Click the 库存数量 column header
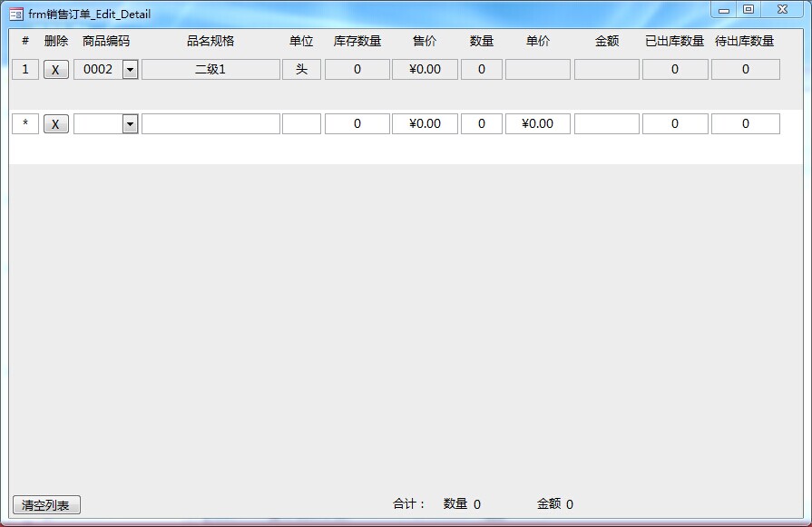Screen dimensions: 812x527 [357, 41]
